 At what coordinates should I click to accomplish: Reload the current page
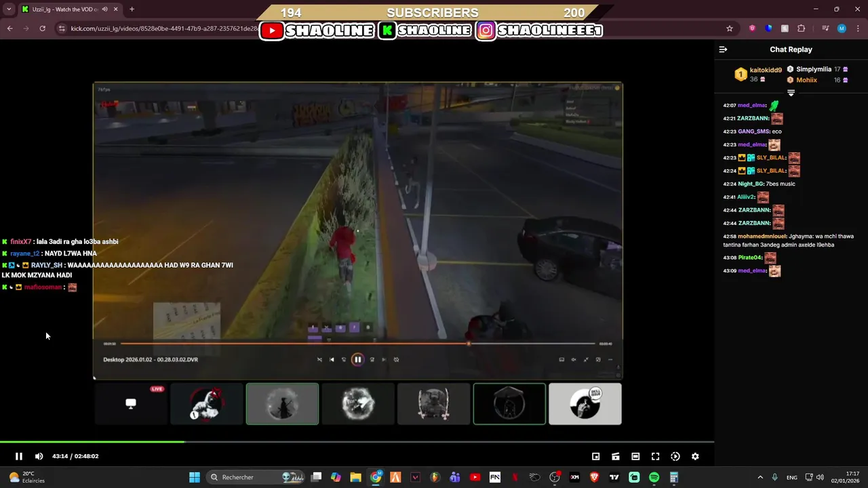[x=42, y=28]
